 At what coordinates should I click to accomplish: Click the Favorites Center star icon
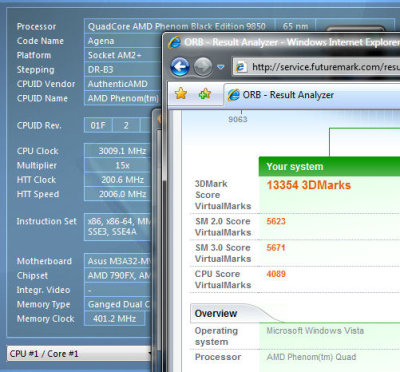pos(181,94)
